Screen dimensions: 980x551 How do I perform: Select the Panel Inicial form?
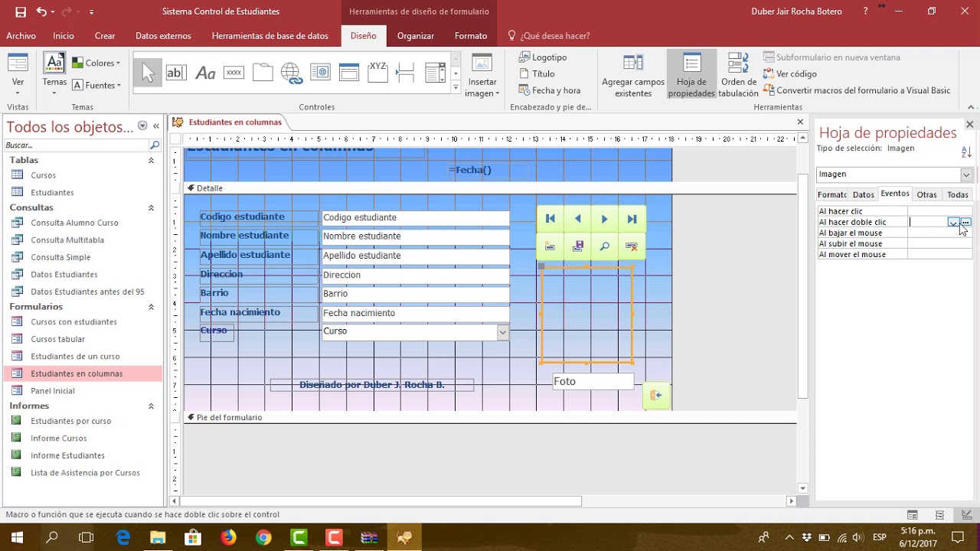tap(53, 391)
